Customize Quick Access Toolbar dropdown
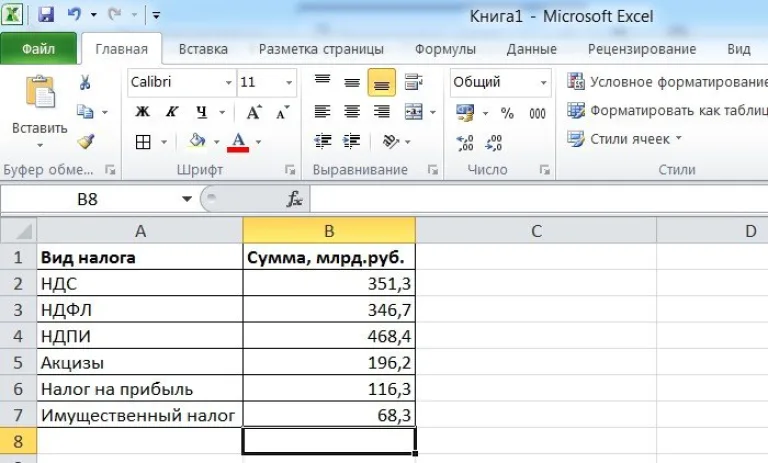 pyautogui.click(x=156, y=16)
